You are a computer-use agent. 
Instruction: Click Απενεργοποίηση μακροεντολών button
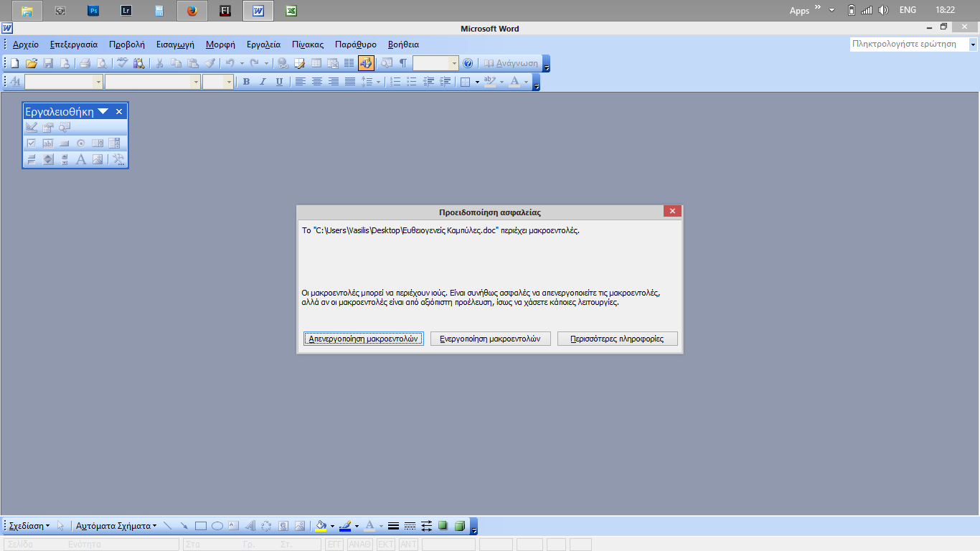click(x=364, y=339)
